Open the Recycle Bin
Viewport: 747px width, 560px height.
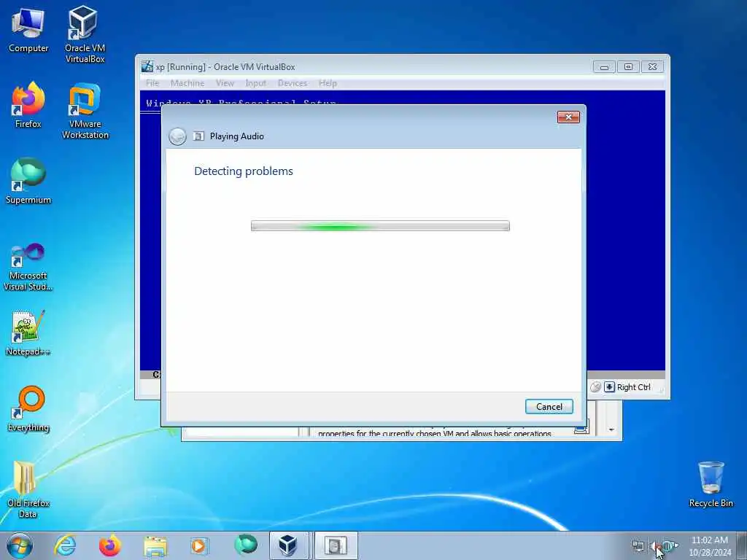tap(711, 485)
